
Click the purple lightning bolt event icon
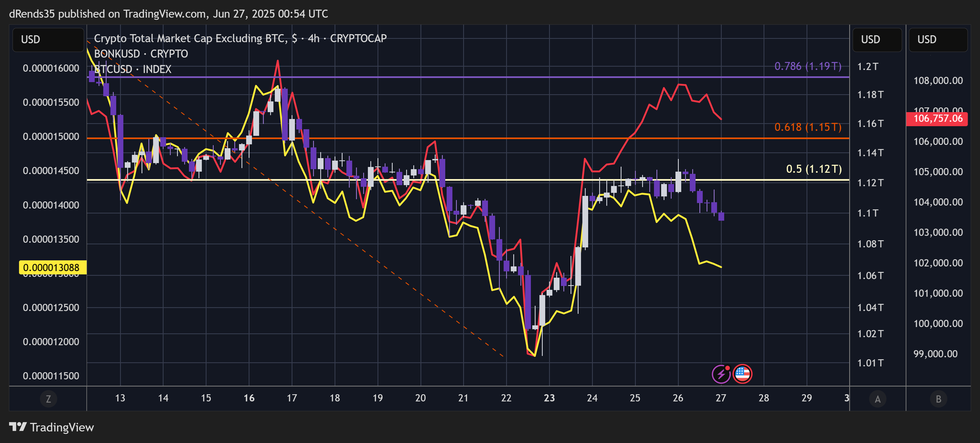pyautogui.click(x=721, y=374)
